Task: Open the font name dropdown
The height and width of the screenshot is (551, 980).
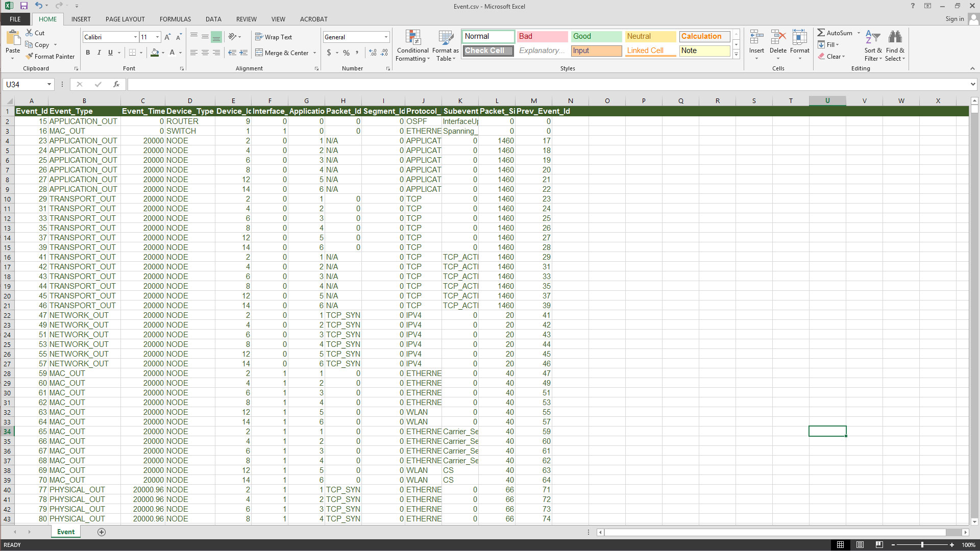Action: [135, 37]
